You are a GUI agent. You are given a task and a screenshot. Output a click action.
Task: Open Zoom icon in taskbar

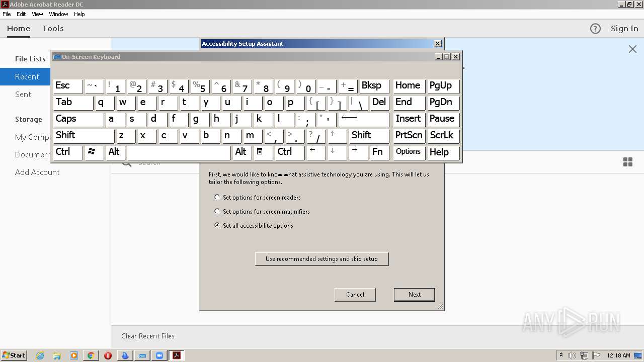159,355
